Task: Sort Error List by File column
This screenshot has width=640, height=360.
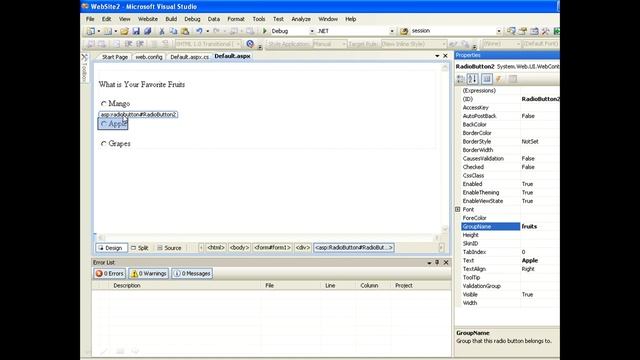Action: tap(291, 286)
